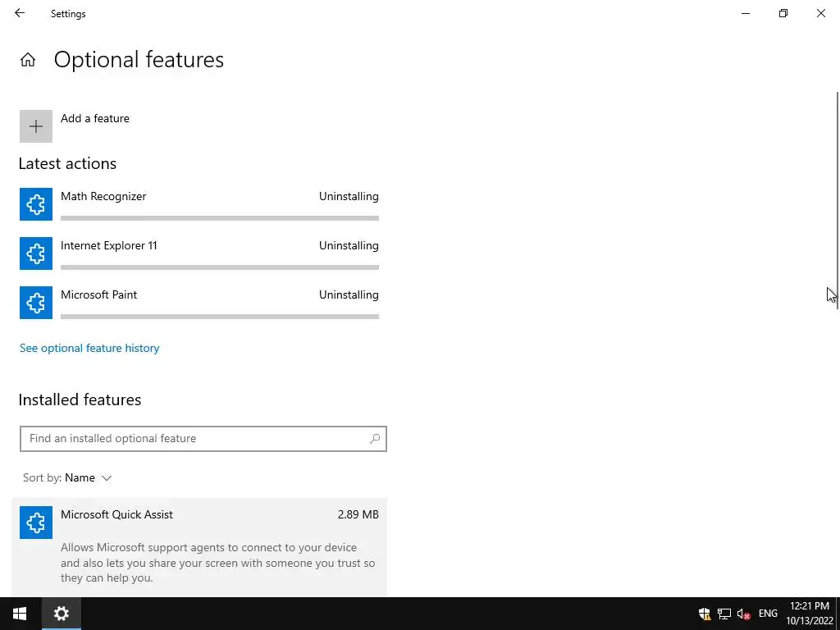
Task: Click the muted speaker volume icon
Action: [x=743, y=614]
